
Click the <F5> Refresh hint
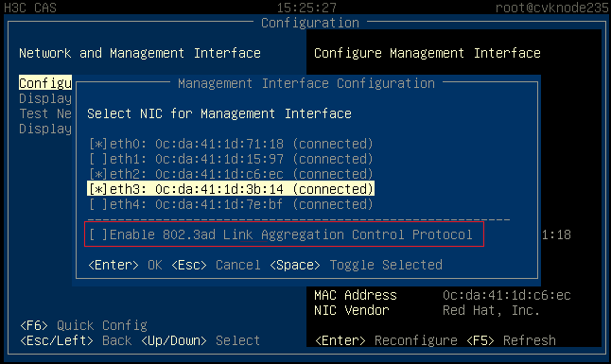(x=512, y=340)
